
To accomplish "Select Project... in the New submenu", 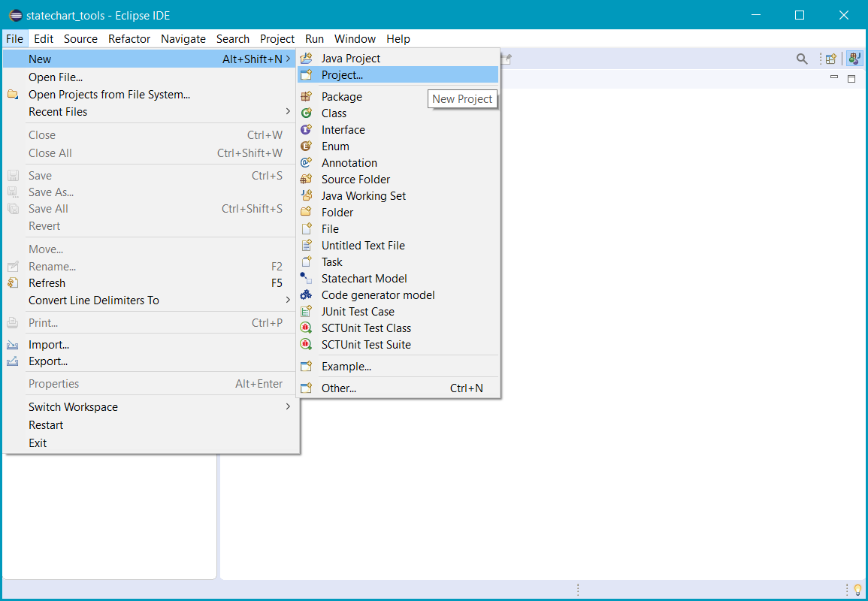I will pos(398,74).
